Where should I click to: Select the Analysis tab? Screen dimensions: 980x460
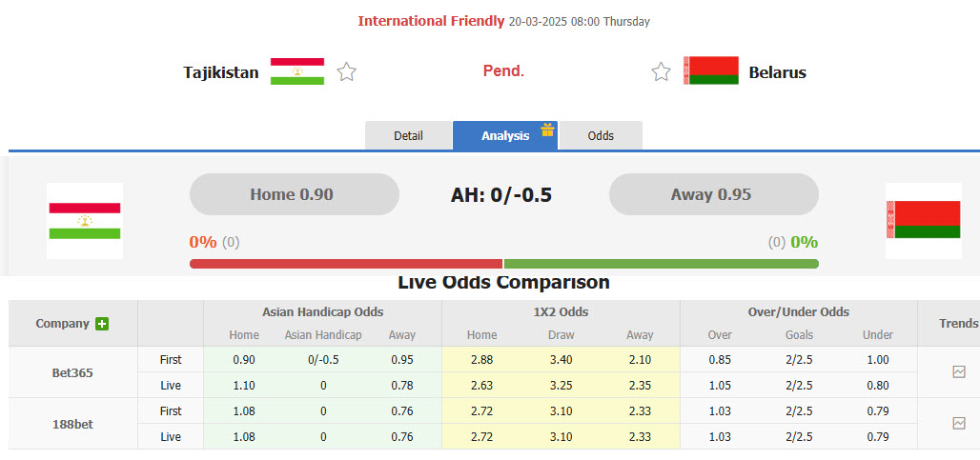(x=504, y=135)
